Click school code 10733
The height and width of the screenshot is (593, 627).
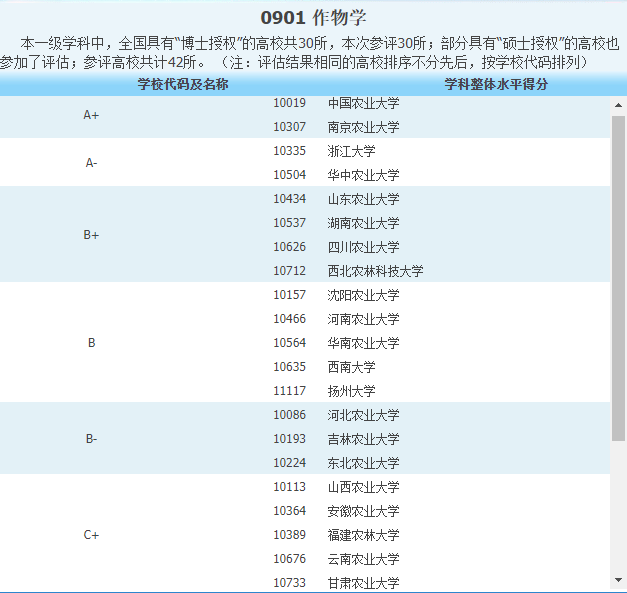pyautogui.click(x=290, y=583)
